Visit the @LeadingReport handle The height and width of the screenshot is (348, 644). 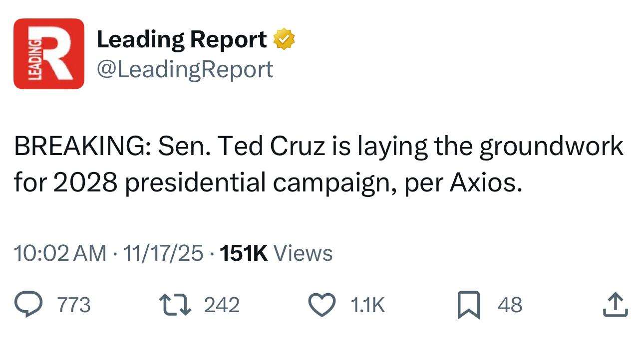[185, 69]
